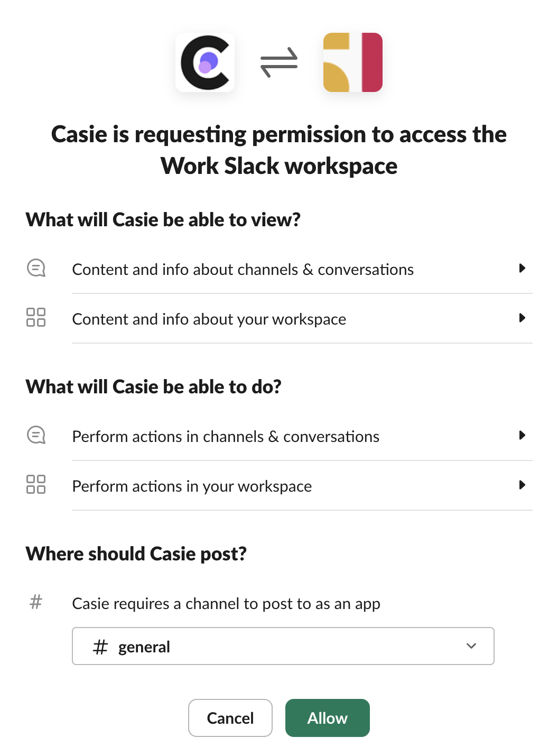Select 'Perform actions in channels & conversations' text
The width and height of the screenshot is (558, 756).
(226, 437)
